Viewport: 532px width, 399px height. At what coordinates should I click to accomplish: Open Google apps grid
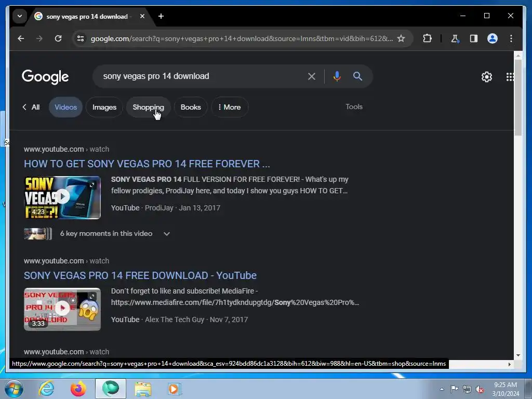click(x=510, y=77)
